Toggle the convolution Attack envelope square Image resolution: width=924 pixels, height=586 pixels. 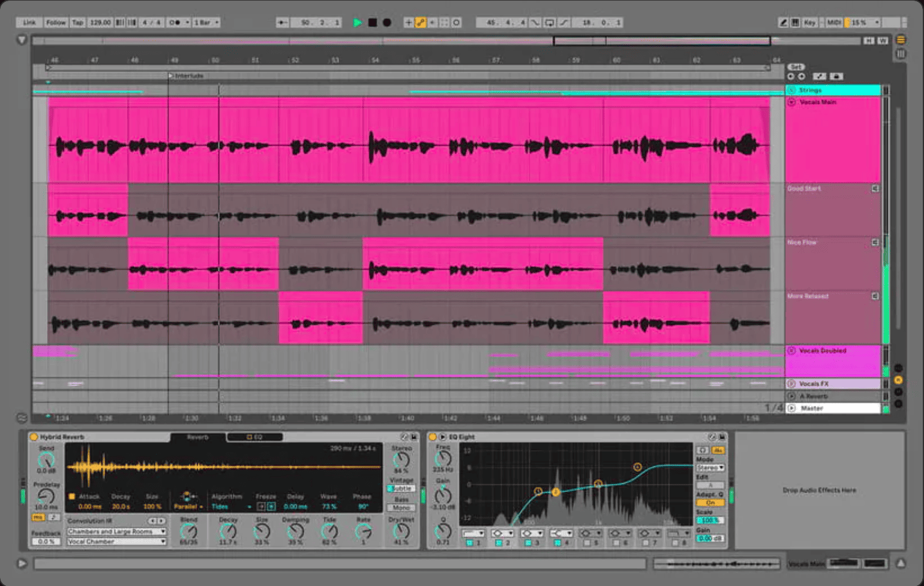tap(72, 496)
